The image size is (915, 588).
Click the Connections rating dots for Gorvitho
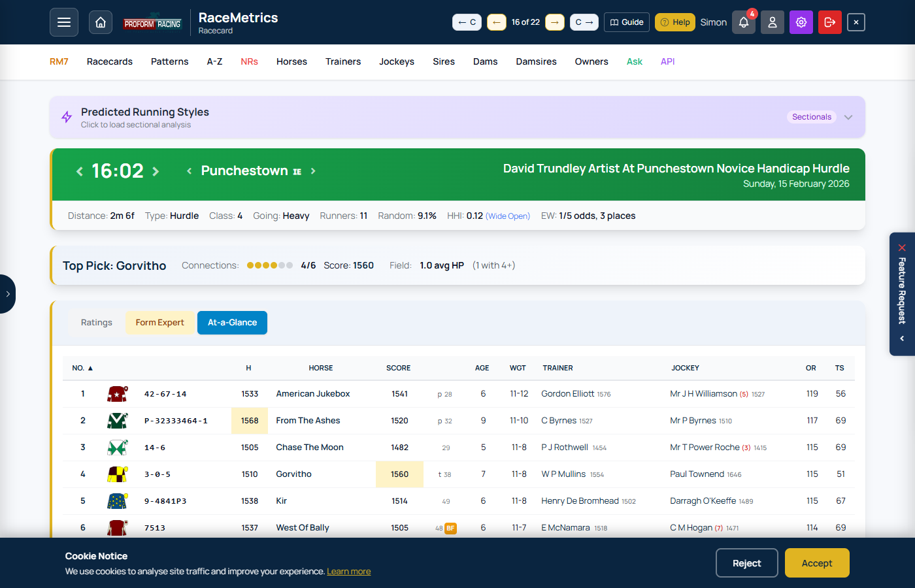tap(269, 265)
